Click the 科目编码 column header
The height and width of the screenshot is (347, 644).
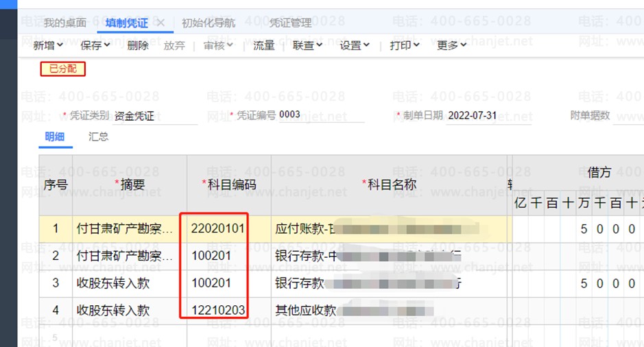[229, 185]
